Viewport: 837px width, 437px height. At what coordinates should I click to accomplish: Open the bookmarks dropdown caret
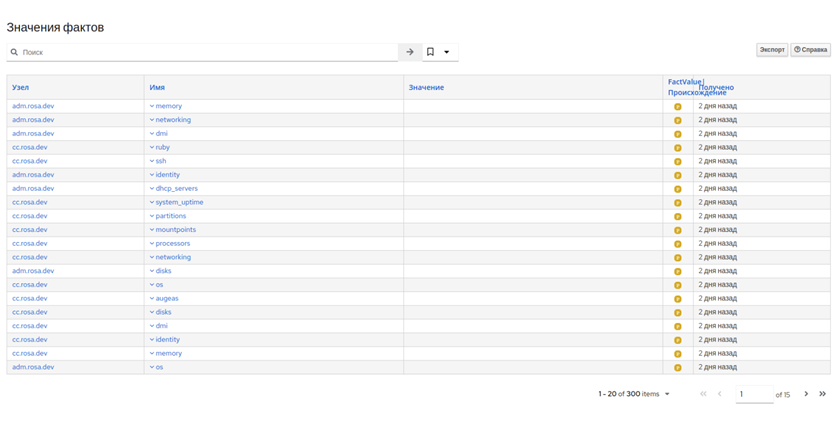[x=447, y=52]
